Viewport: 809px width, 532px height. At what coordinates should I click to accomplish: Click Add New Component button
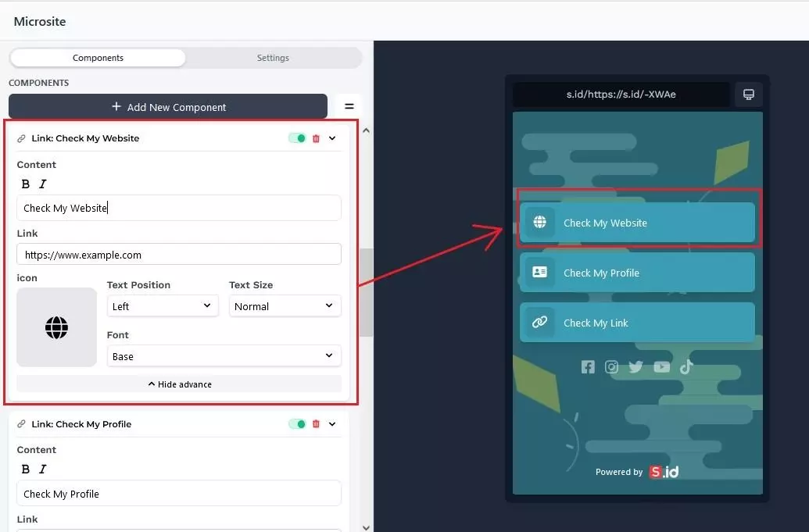[168, 107]
